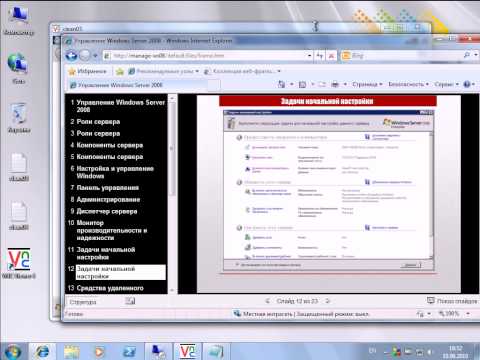Open Windows Explorer folder taskbar icon

click(71, 352)
